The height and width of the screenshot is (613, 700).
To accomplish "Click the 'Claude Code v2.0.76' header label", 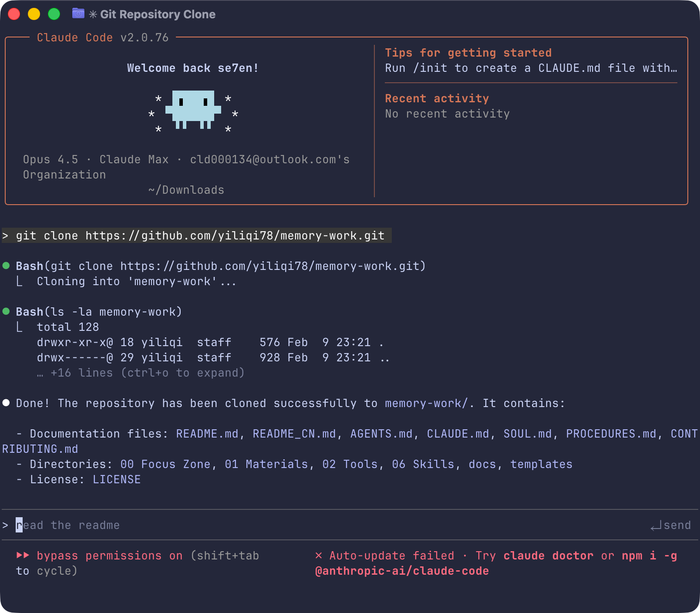I will [103, 37].
